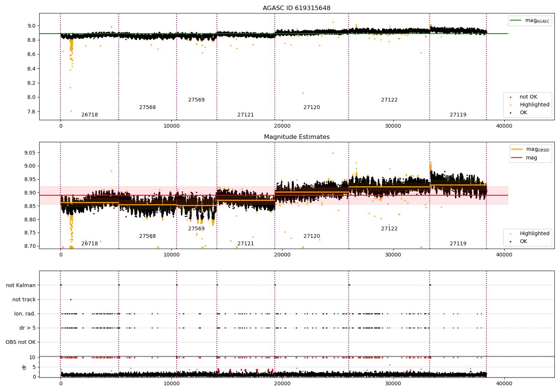Screen dimensions: 560x392
Task: Click the 8.6 y-axis tick label
Action: (x=31, y=55)
